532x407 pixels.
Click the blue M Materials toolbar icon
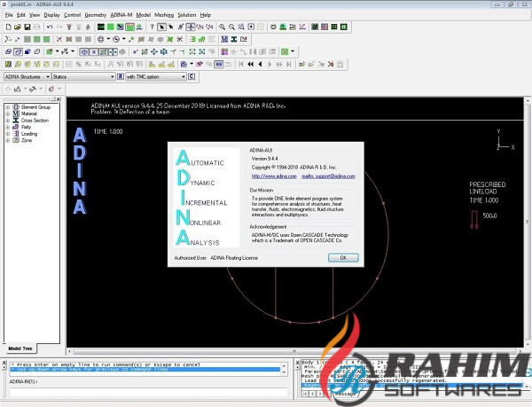pos(224,39)
